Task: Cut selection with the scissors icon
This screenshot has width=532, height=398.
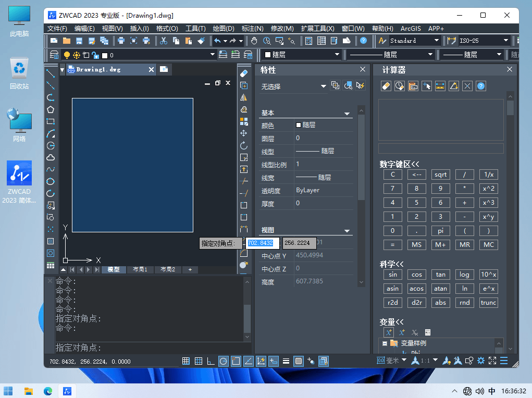Action: pos(164,41)
